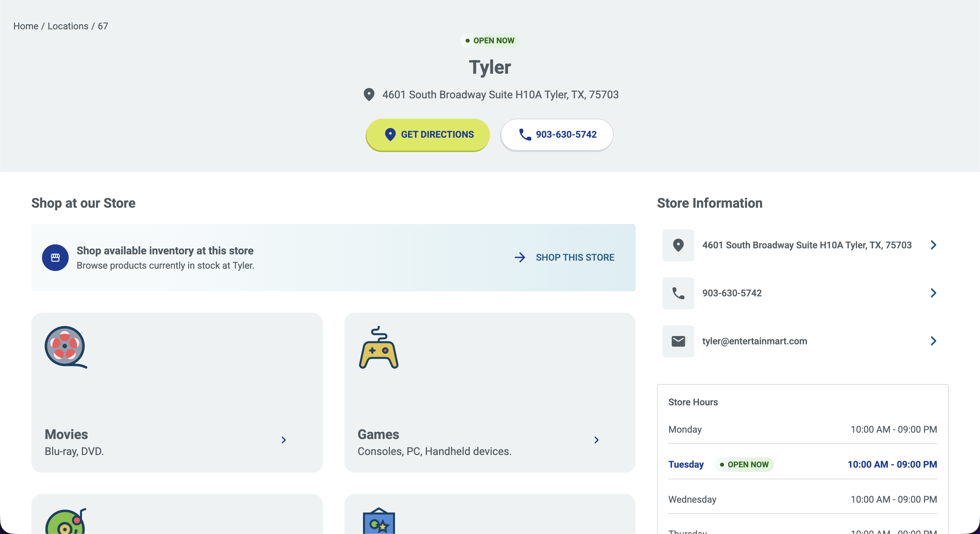Click the location pin icon in Store Information
Image resolution: width=980 pixels, height=534 pixels.
point(678,245)
